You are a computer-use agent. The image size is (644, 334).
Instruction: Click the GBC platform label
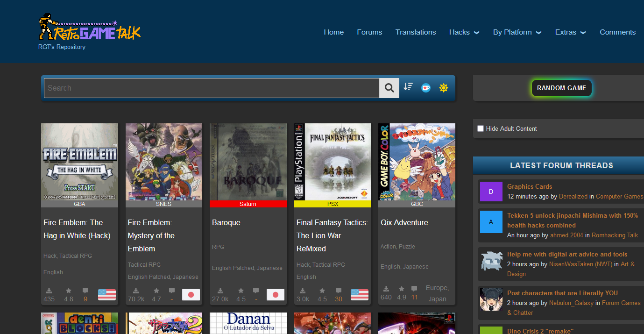tap(417, 204)
